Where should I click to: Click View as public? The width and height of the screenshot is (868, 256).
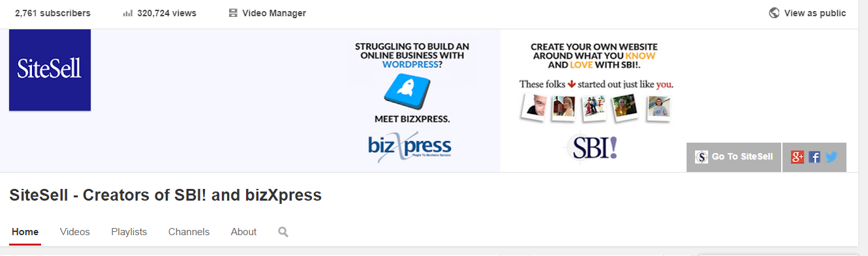(815, 13)
